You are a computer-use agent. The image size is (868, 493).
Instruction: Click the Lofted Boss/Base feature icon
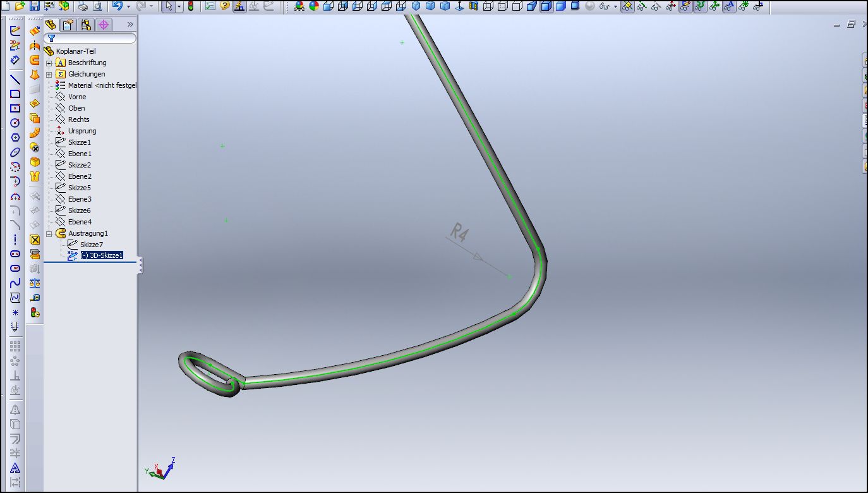(35, 75)
